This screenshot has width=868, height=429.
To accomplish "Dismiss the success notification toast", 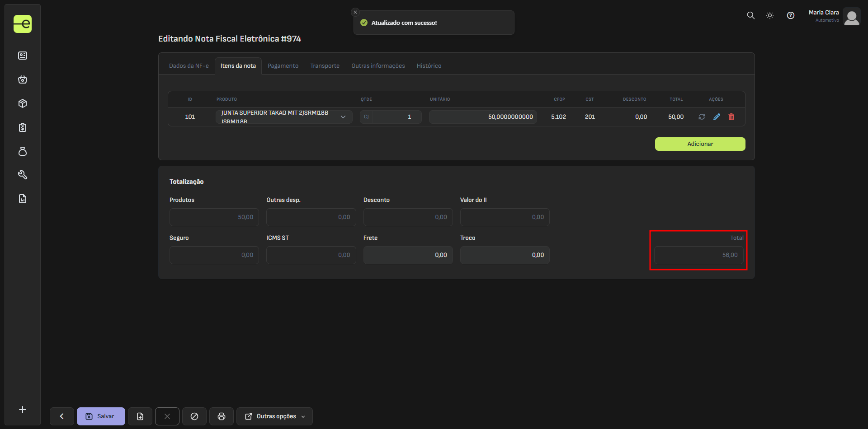I will pos(355,12).
